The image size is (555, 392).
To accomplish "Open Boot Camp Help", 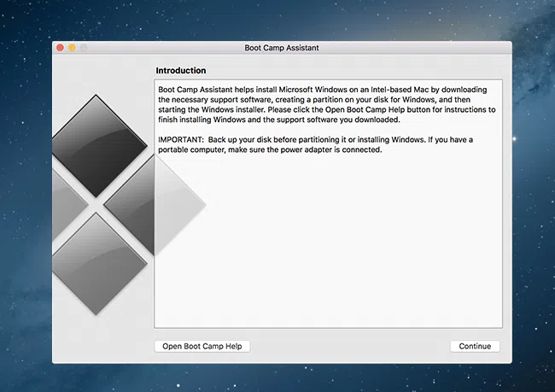I will coord(202,346).
